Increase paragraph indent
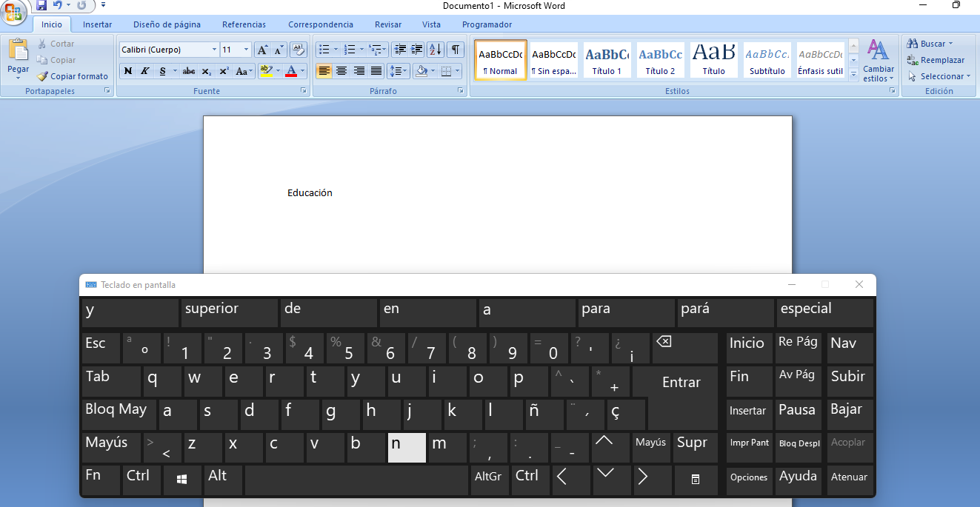980x507 pixels. click(417, 50)
